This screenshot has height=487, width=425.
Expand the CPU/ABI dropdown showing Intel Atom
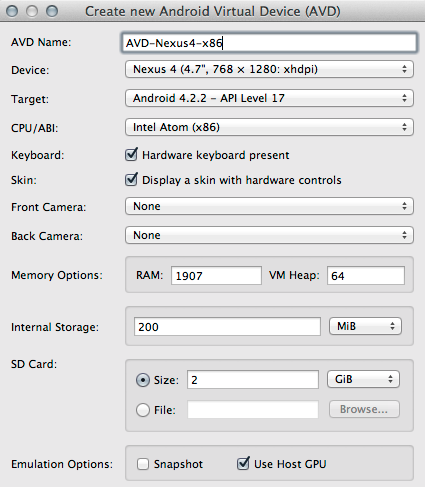point(269,127)
